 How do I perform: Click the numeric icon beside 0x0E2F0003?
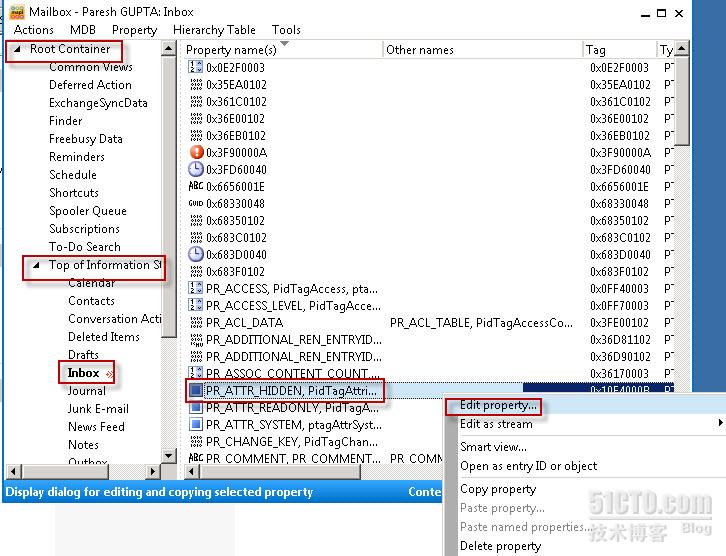click(195, 67)
